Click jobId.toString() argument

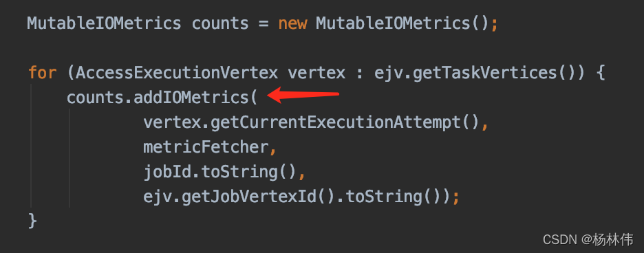(x=219, y=172)
